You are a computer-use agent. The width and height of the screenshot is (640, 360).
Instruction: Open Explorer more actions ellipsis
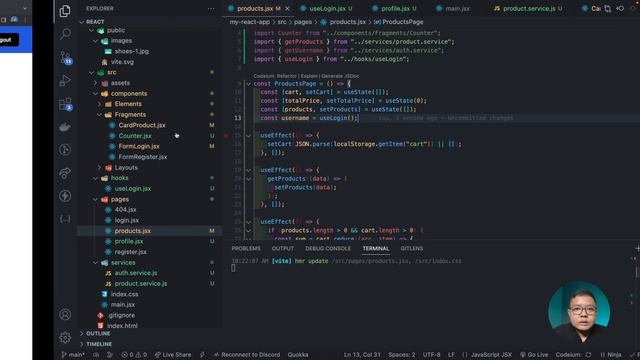tap(211, 9)
